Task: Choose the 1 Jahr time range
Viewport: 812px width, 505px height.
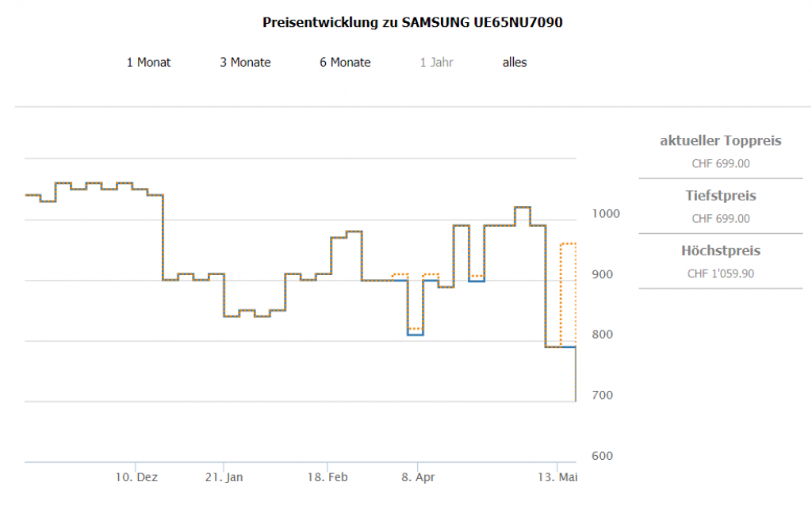Action: pos(437,62)
